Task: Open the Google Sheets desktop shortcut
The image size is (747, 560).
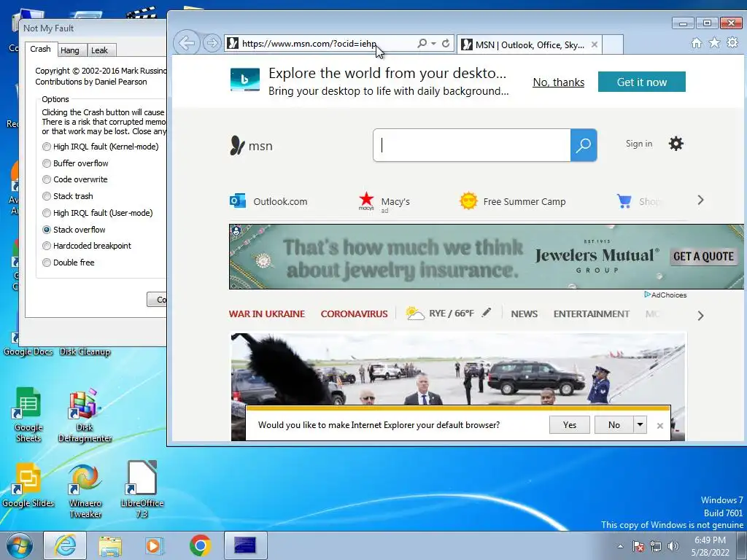Action: (28, 415)
